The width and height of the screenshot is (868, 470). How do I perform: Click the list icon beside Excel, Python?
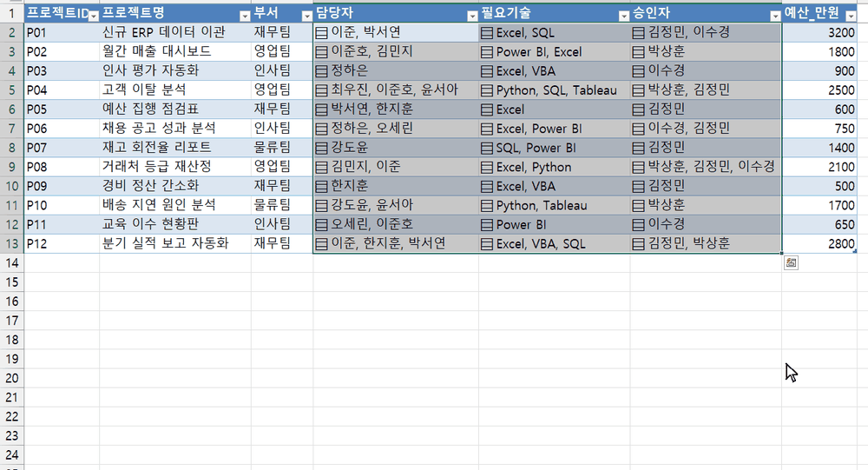click(x=487, y=167)
